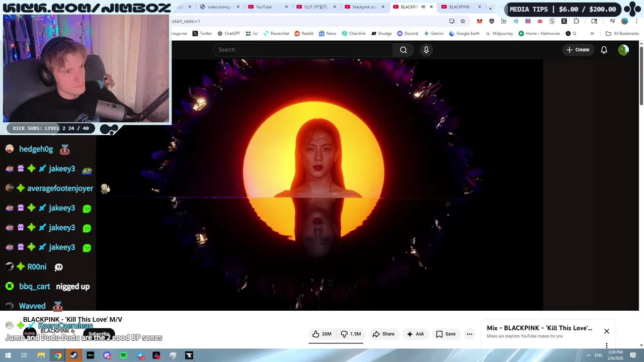Open File Explorer from the taskbar
The height and width of the screenshot is (362, 644).
click(41, 355)
